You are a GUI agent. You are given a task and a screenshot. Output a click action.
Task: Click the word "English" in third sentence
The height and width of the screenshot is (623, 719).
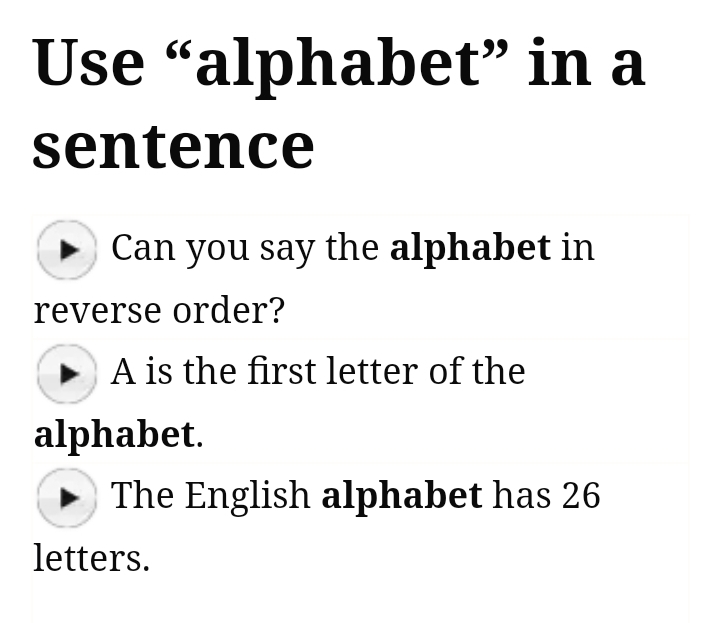coord(247,496)
